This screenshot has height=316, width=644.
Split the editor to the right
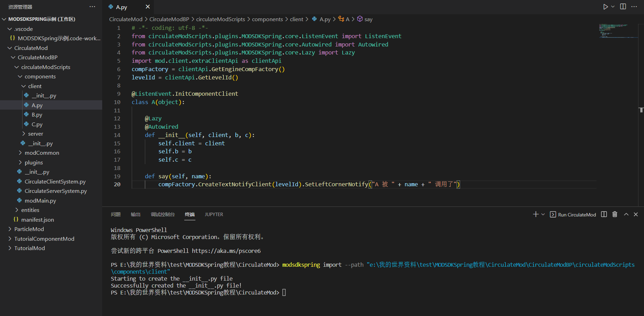[623, 7]
